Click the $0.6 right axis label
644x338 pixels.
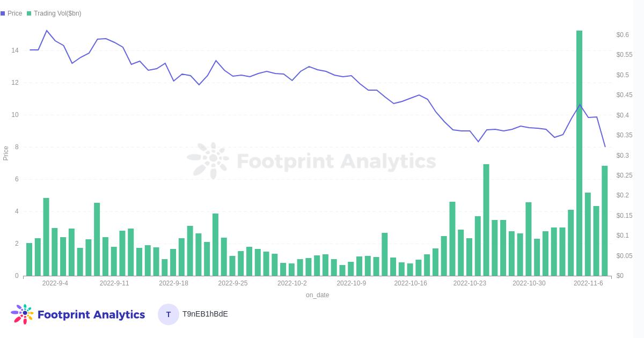tap(623, 35)
